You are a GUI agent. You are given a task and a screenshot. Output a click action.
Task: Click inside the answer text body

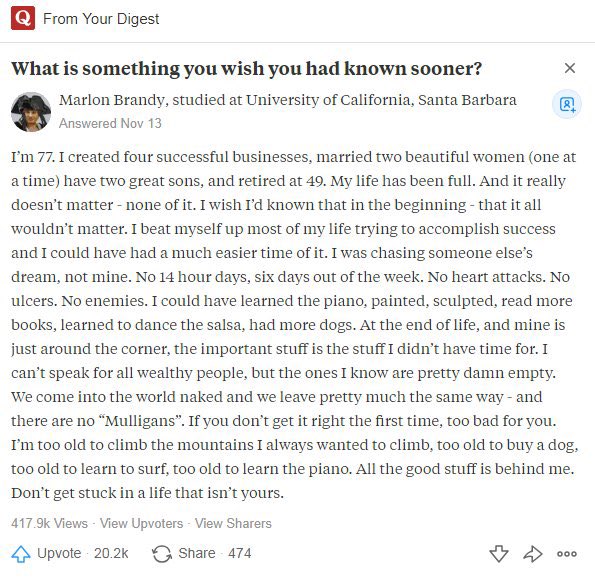click(x=294, y=325)
